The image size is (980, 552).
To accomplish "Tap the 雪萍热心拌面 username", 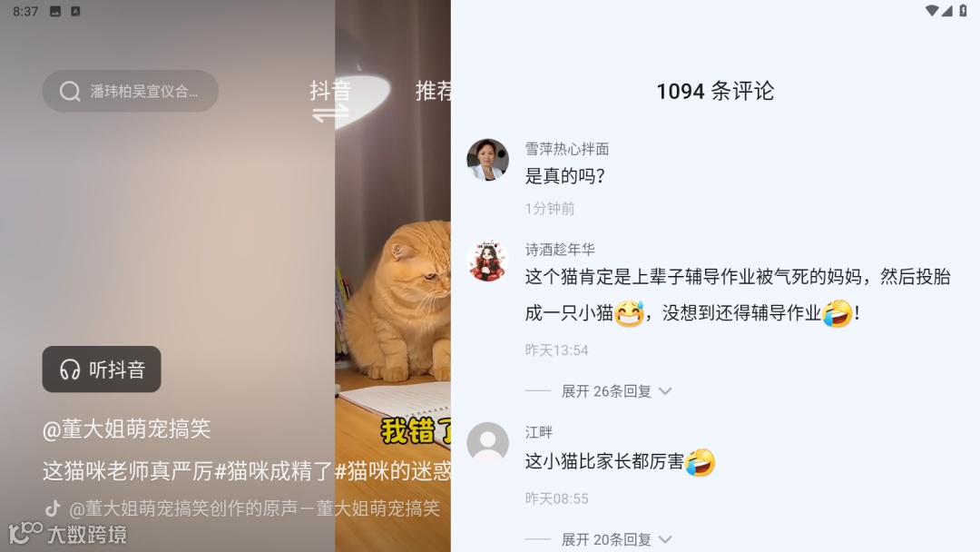I will 567,149.
